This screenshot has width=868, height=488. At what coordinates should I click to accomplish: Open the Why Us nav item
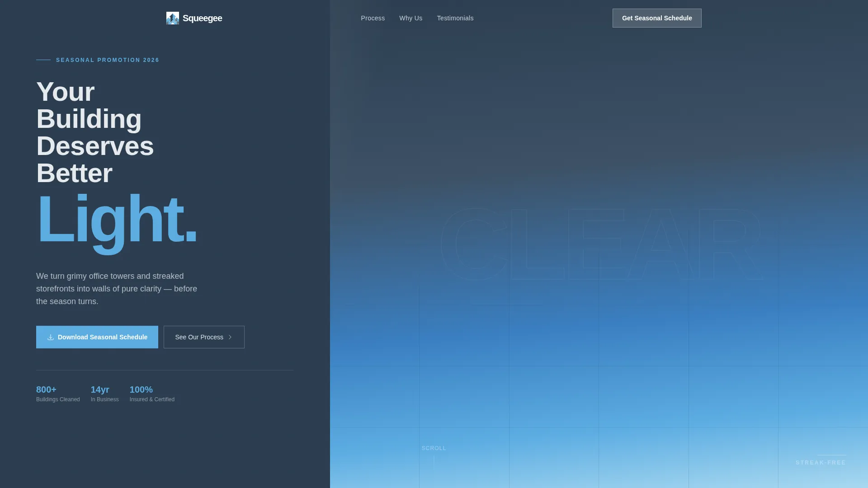(x=411, y=18)
